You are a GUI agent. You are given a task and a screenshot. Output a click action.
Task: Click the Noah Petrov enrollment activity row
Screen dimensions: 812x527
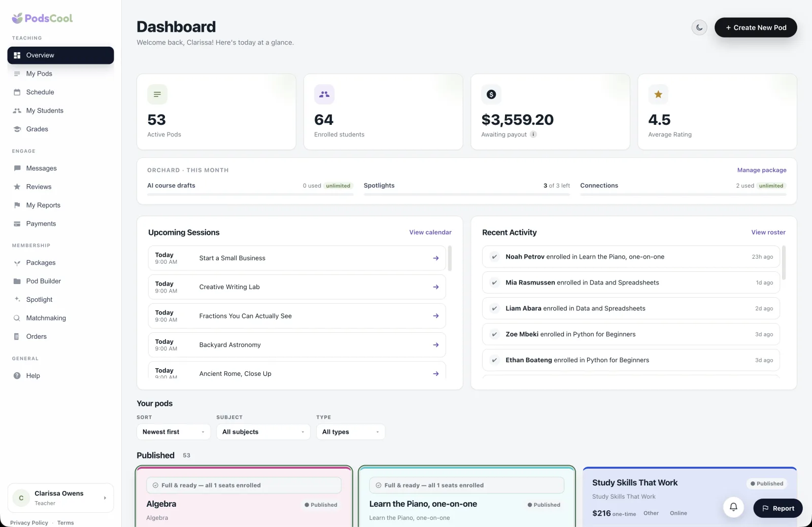click(x=631, y=257)
